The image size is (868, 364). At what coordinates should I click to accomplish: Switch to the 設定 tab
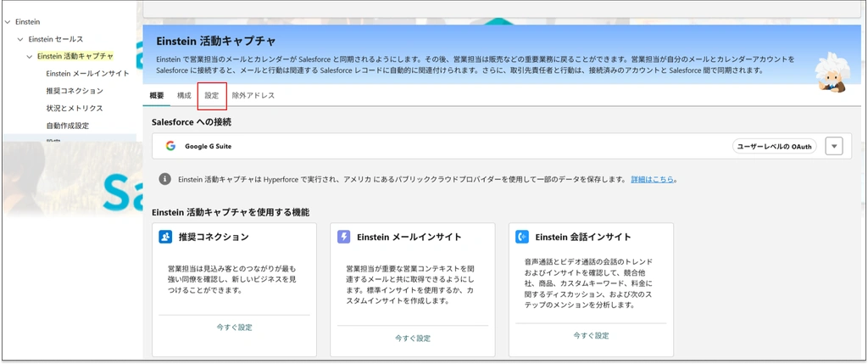pos(211,96)
